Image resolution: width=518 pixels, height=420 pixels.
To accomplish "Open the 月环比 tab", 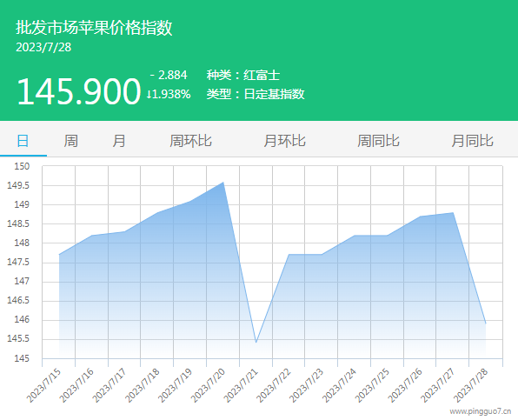I will tap(284, 141).
